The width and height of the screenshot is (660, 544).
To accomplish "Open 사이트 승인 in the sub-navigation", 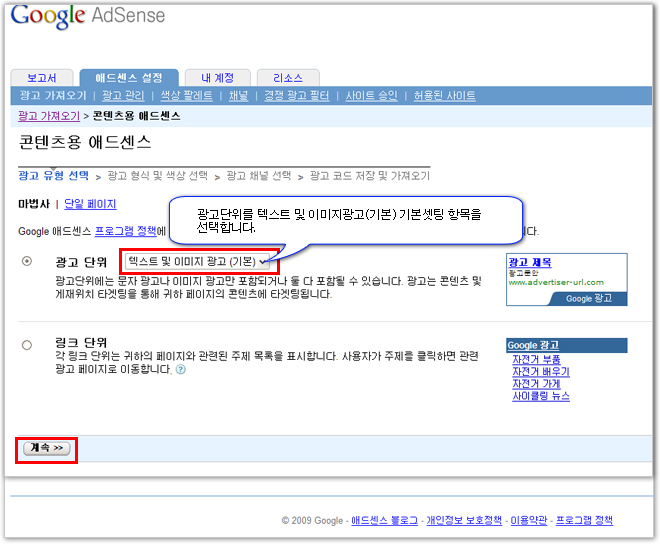I will point(372,96).
